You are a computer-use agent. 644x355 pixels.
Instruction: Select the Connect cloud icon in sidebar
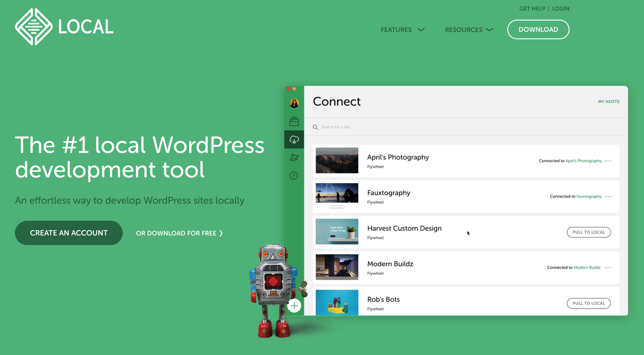click(294, 139)
